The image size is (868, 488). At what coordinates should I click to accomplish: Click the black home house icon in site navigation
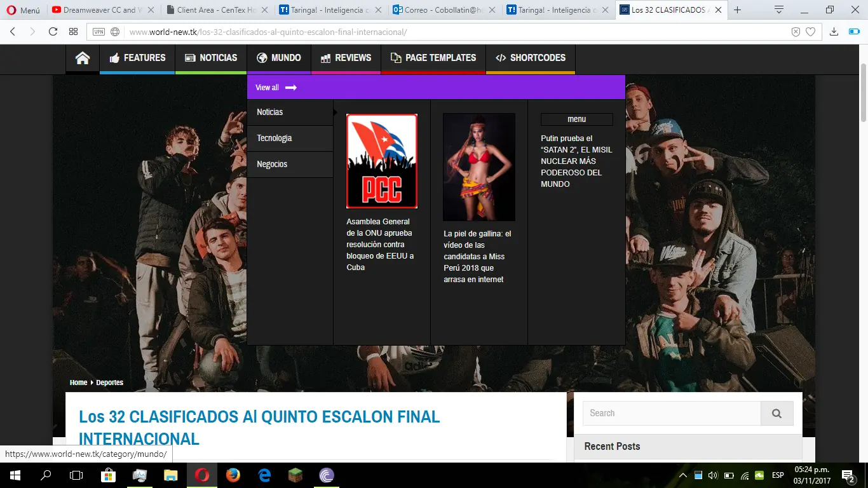pyautogui.click(x=82, y=58)
